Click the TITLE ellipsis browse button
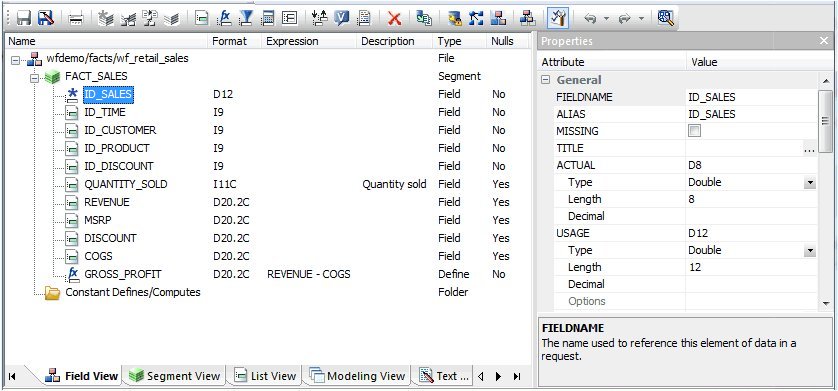This screenshot has height=391, width=838. 809,149
